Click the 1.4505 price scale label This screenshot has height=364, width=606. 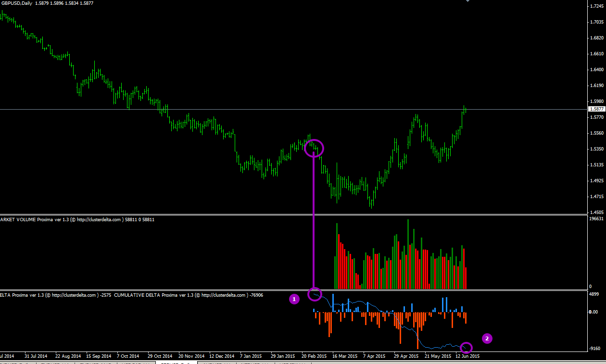596,212
